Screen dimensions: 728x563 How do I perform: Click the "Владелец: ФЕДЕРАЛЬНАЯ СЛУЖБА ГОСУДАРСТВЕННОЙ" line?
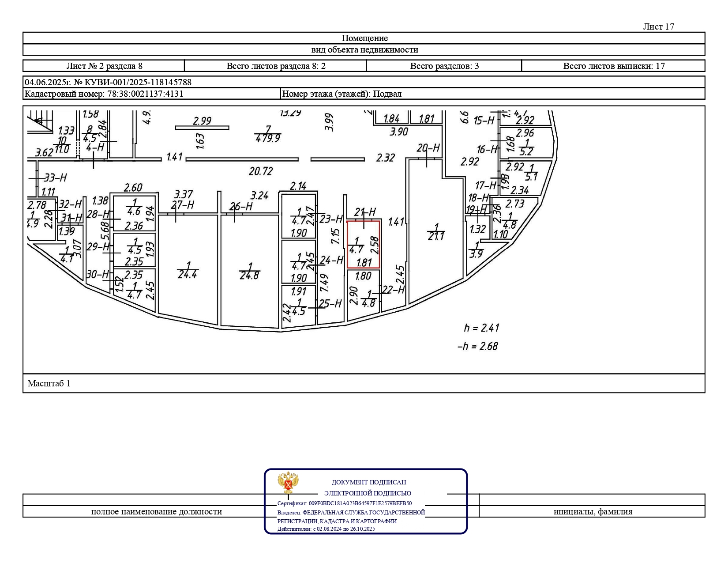[x=351, y=512]
